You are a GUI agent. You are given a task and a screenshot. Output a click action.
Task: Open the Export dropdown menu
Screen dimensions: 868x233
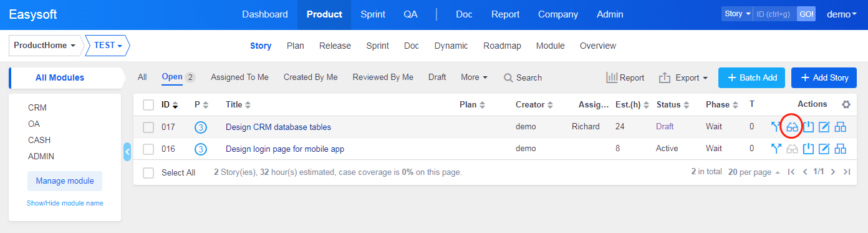[683, 77]
